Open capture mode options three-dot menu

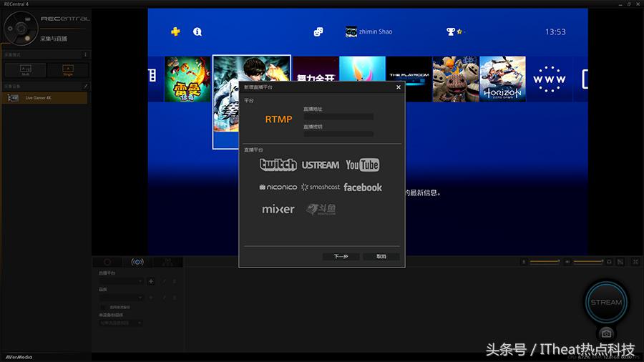tap(85, 54)
